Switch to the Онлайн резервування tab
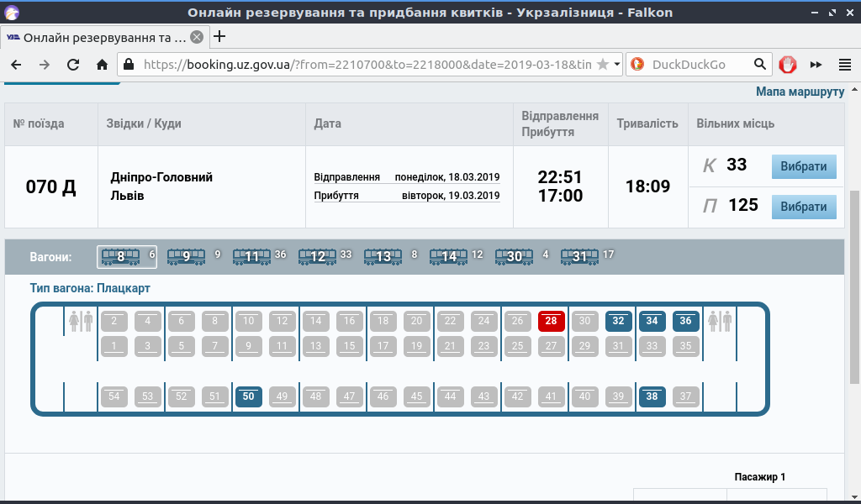The height and width of the screenshot is (504, 861). tap(101, 37)
